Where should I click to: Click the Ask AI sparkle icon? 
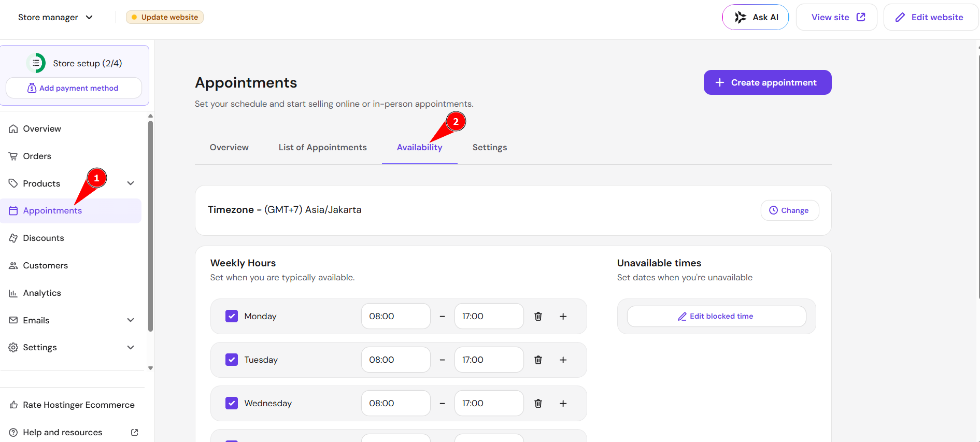pyautogui.click(x=741, y=17)
